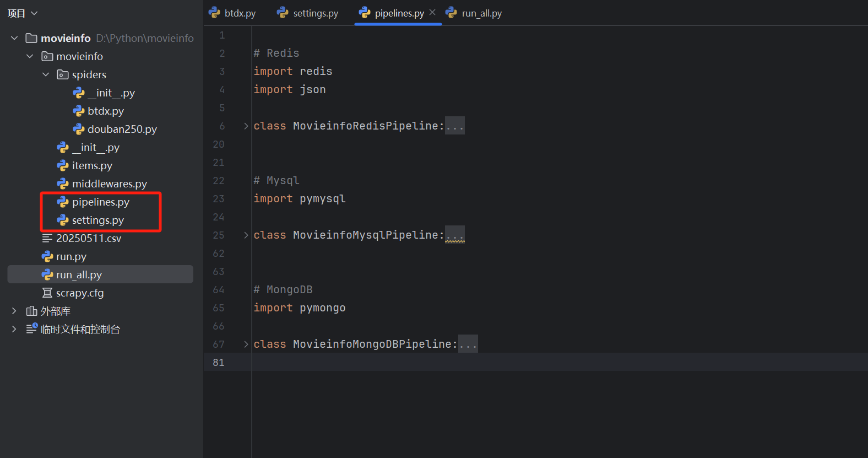Select middlewares.py in the project tree
The height and width of the screenshot is (458, 868).
(x=110, y=184)
